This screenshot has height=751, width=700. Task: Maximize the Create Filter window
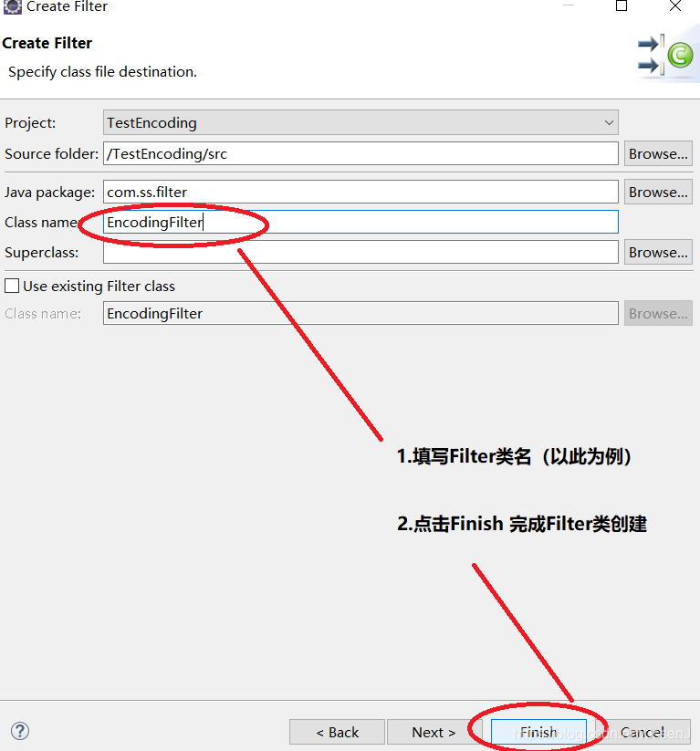point(622,5)
